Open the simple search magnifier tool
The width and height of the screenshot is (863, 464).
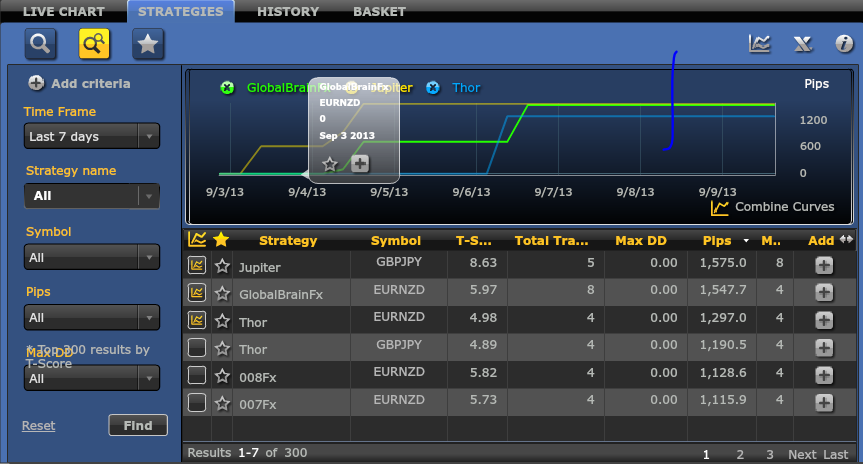click(40, 43)
